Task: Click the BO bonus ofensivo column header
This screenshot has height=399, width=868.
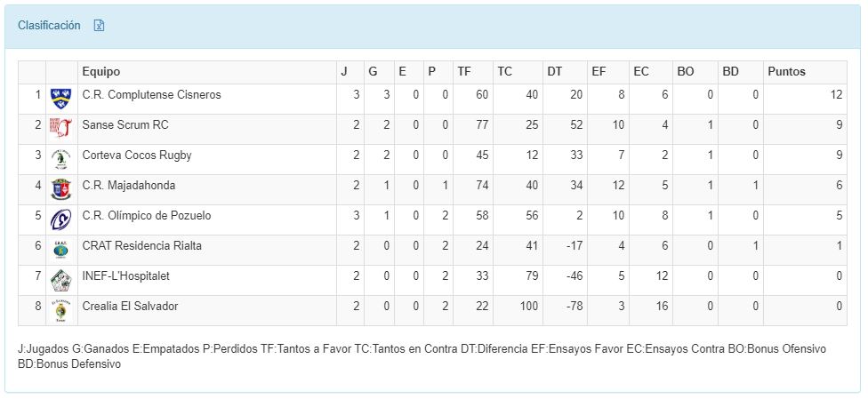Action: [685, 72]
